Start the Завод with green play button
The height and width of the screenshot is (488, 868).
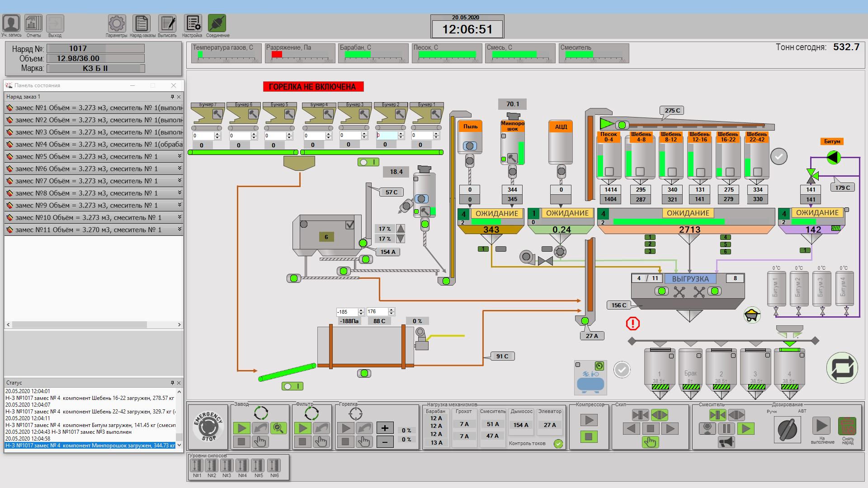tap(242, 428)
